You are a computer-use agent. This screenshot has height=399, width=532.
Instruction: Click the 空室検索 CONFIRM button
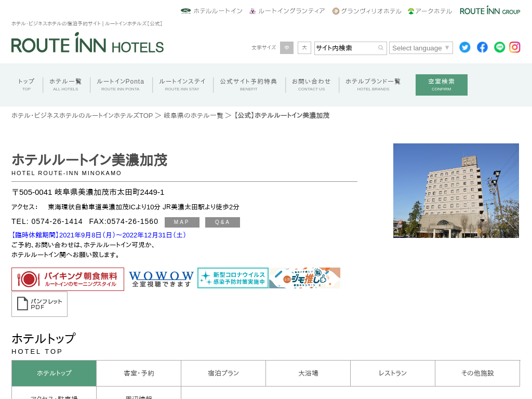point(442,85)
